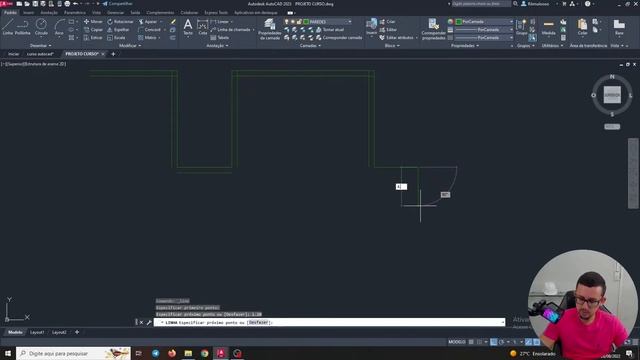This screenshot has width=640, height=360.
Task: Expand the Modificar panel
Action: click(x=130, y=46)
